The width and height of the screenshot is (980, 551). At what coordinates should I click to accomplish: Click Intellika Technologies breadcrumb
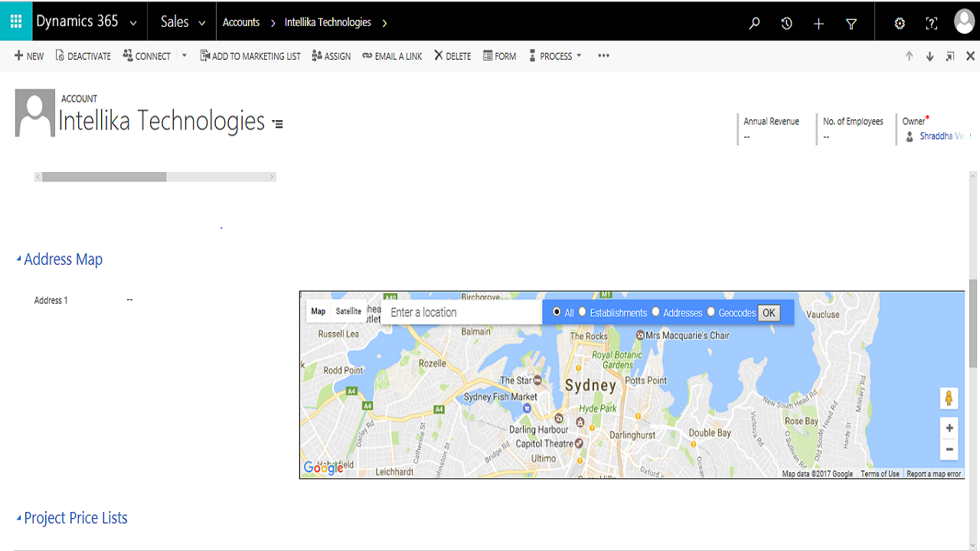pos(328,22)
